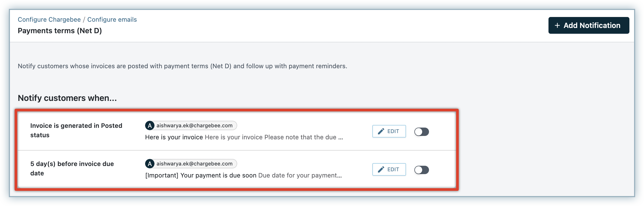
Task: Click EDIT label for the due date reminder
Action: [x=393, y=169]
